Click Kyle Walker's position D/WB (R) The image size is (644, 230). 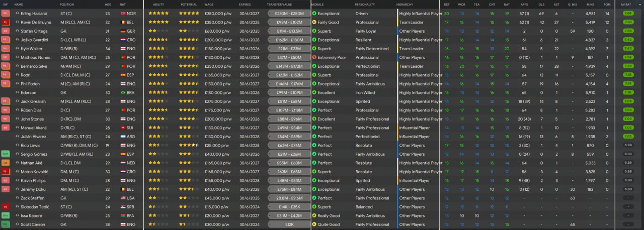[x=69, y=49]
